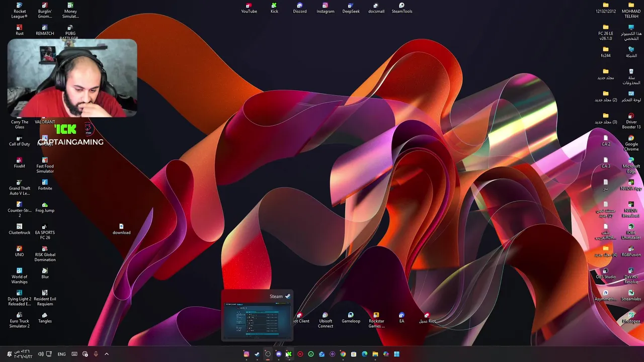Open the Instagram desktop shortcut
This screenshot has height=362, width=644.
(326, 8)
